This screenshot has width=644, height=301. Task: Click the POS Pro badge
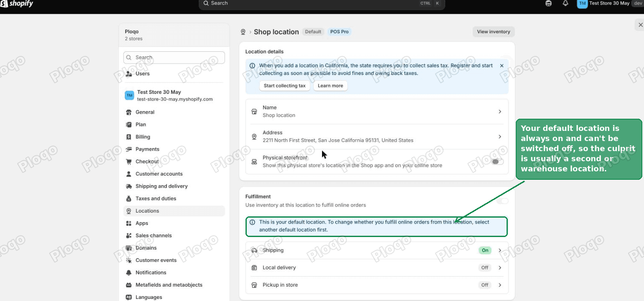[339, 32]
